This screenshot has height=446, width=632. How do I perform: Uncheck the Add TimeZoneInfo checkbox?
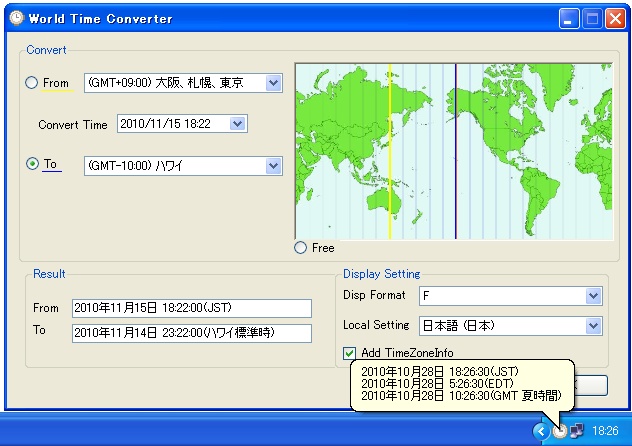[349, 353]
